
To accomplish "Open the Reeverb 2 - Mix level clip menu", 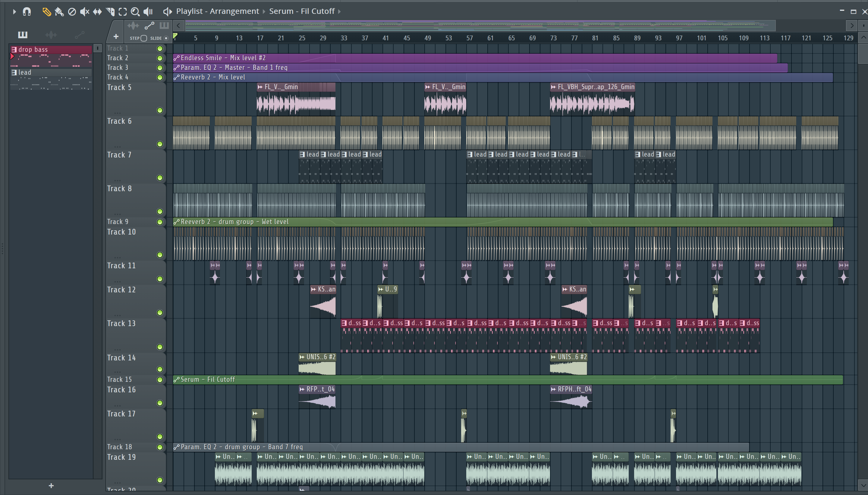I will pos(176,77).
